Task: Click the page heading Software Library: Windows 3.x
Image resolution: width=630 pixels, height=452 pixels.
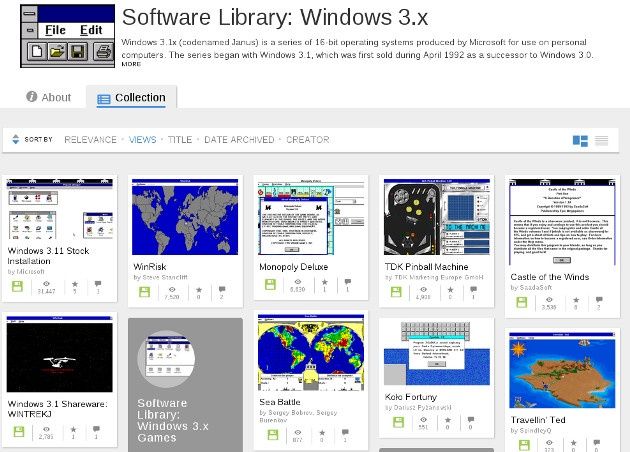Action: [x=274, y=17]
